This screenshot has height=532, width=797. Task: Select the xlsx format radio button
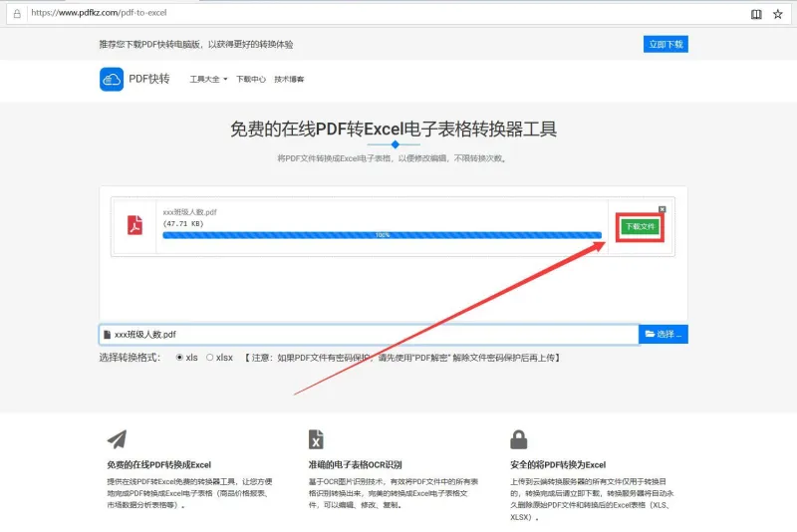pyautogui.click(x=209, y=358)
